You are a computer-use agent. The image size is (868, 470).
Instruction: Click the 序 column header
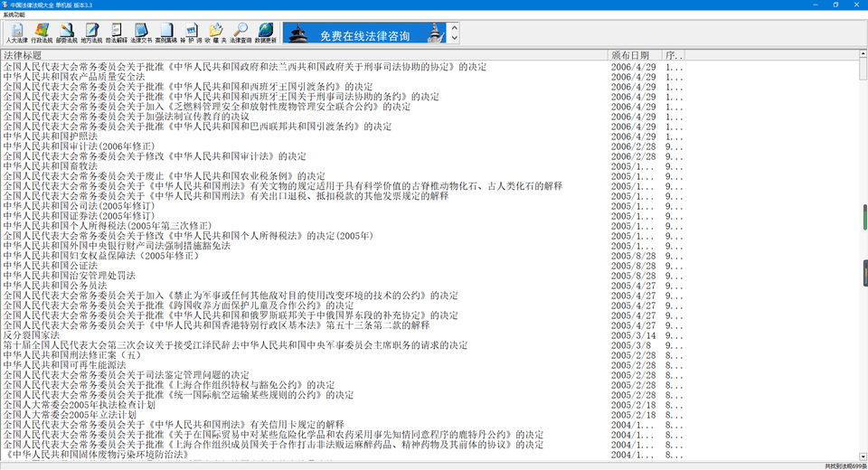tap(673, 55)
